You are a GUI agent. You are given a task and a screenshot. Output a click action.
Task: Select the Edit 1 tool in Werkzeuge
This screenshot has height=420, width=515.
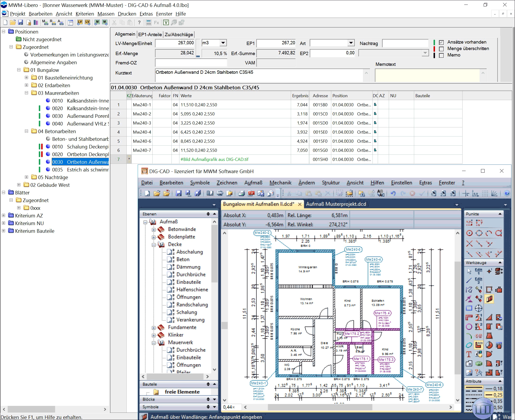tap(478, 271)
